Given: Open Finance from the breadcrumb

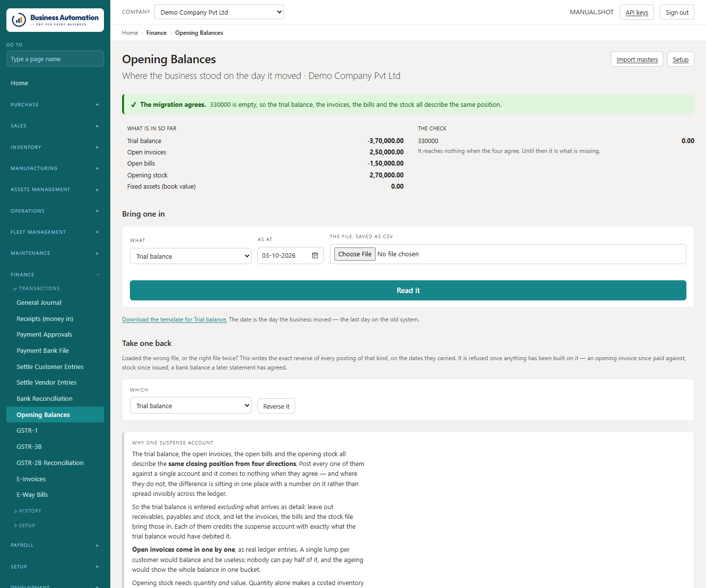Looking at the screenshot, I should (156, 33).
